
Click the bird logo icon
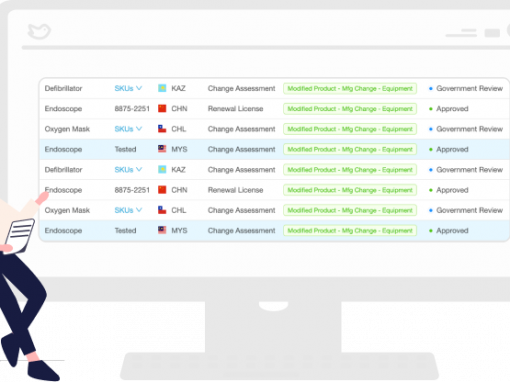(x=39, y=31)
